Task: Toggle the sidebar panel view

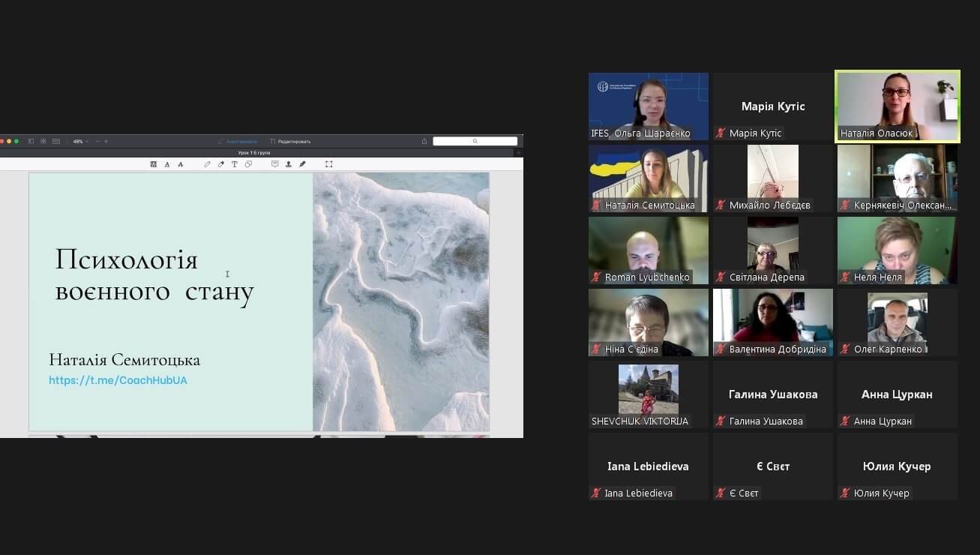Action: (x=31, y=141)
